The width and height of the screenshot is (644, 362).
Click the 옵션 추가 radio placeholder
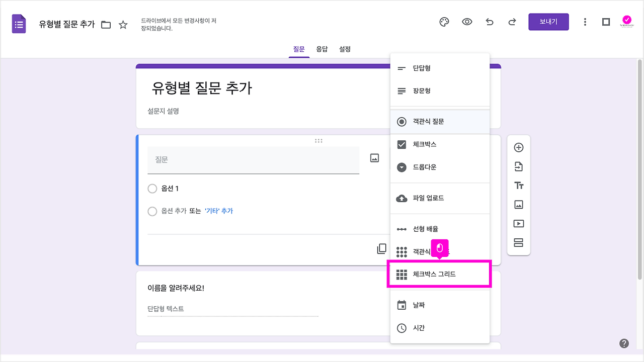(152, 211)
